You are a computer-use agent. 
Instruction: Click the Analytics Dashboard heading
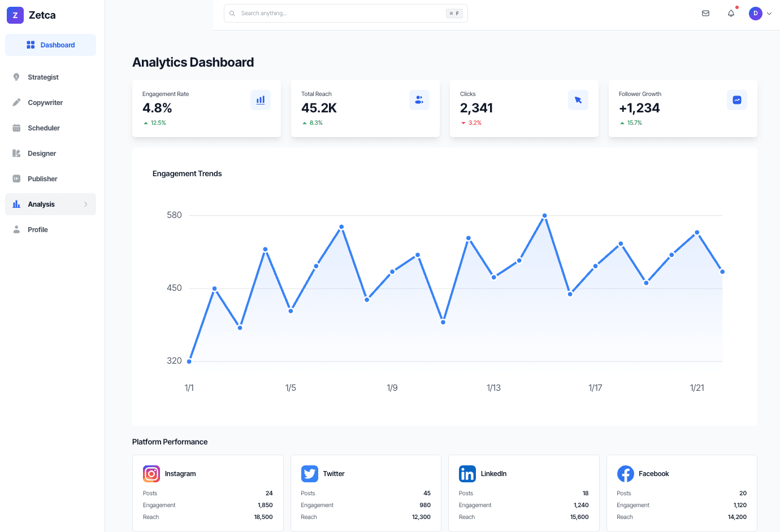point(193,62)
